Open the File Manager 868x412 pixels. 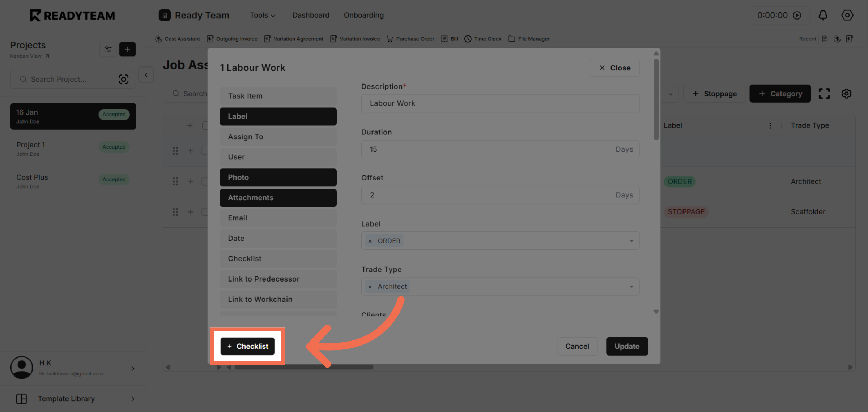529,39
